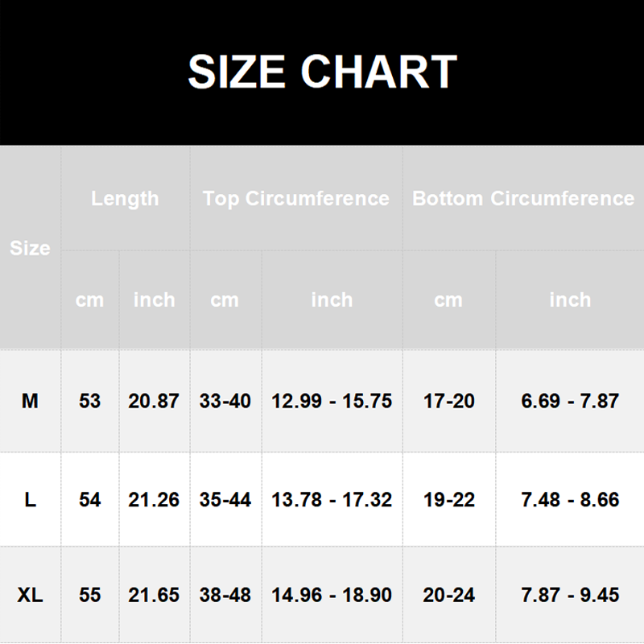Click the 33-40 top circumference cell
The height and width of the screenshot is (644, 644).
225,401
